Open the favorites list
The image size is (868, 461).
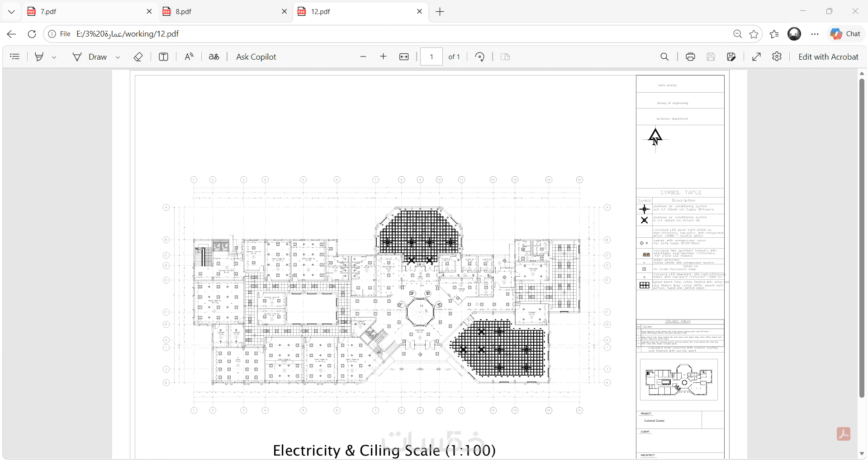click(774, 34)
